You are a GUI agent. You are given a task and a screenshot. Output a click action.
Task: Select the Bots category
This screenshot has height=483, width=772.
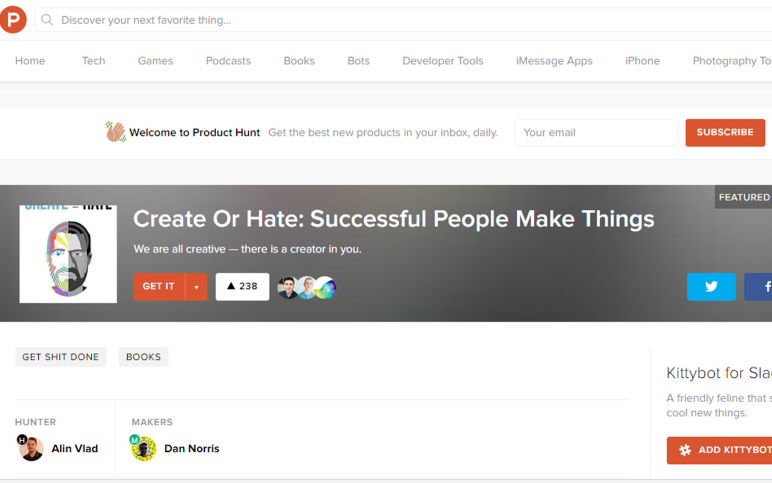tap(358, 61)
